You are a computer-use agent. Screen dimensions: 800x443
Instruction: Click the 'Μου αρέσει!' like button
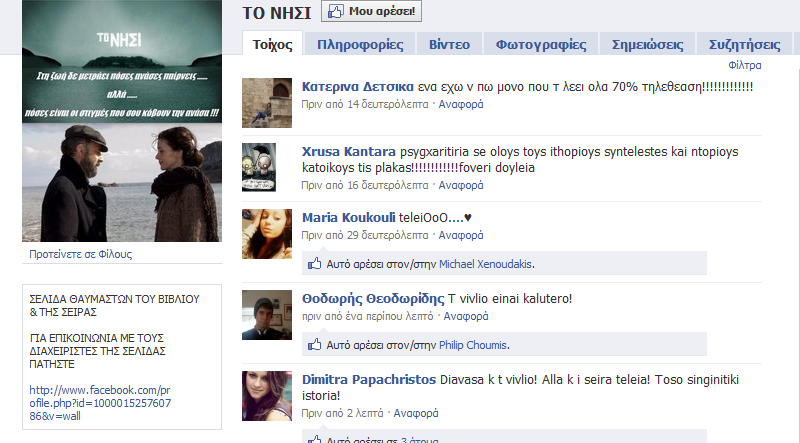click(x=371, y=11)
